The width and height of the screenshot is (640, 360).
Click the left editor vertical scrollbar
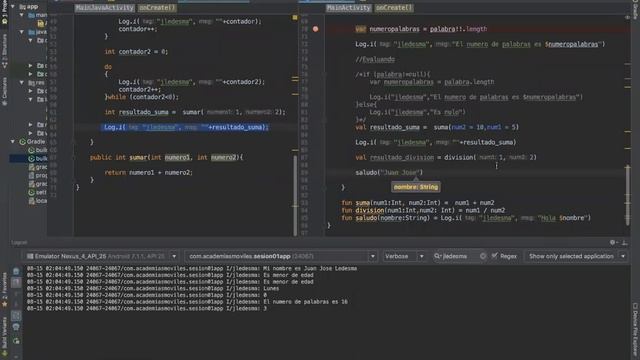coord(295,196)
